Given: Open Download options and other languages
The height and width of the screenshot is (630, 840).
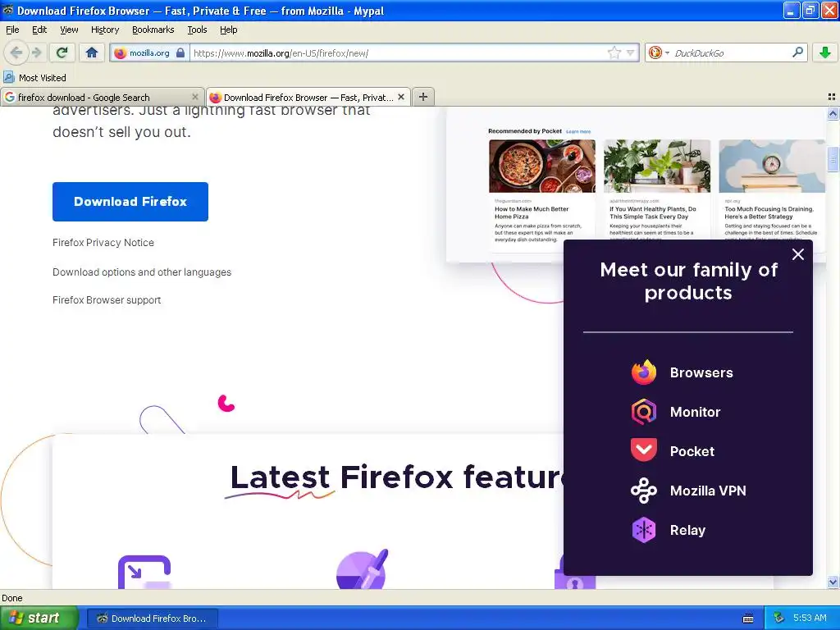Looking at the screenshot, I should point(142,272).
